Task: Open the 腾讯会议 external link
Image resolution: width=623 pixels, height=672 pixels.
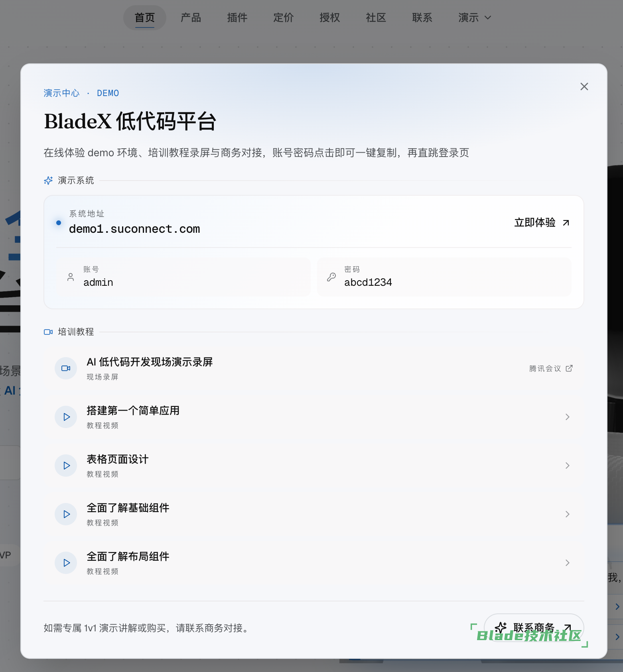Action: coord(551,368)
